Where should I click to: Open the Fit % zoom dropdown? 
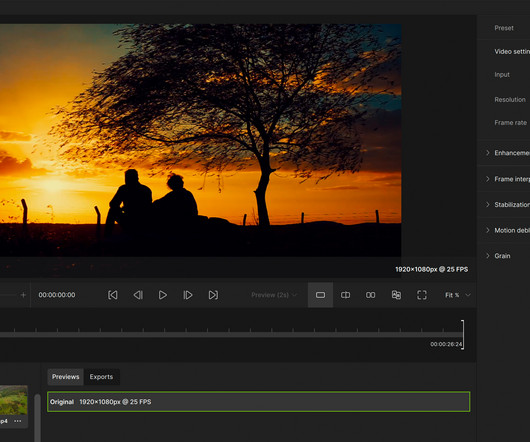coord(458,295)
